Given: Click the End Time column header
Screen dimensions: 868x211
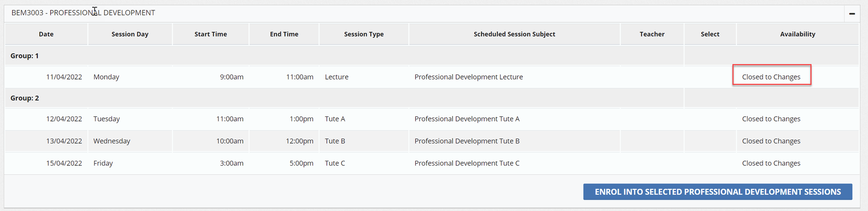Looking at the screenshot, I should 284,34.
